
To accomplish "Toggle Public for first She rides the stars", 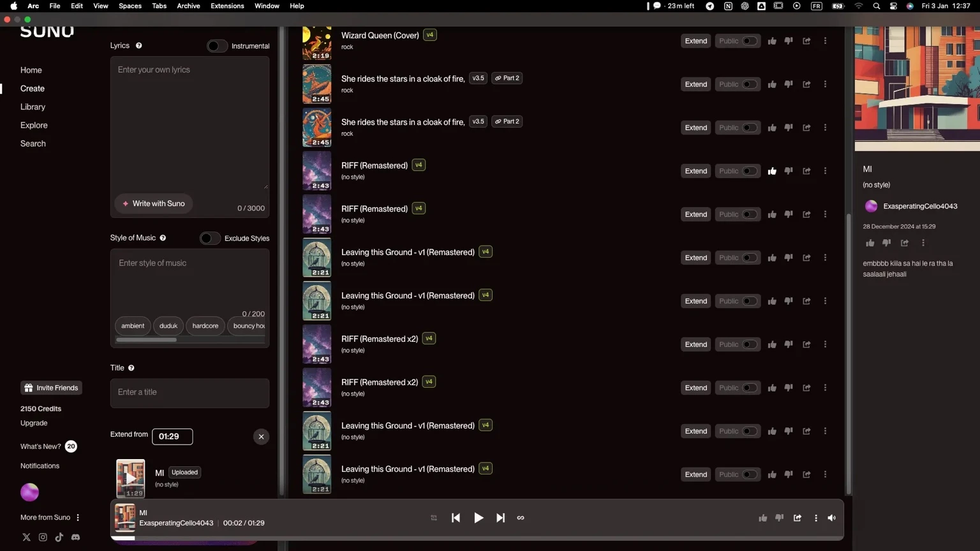I will coord(749,84).
